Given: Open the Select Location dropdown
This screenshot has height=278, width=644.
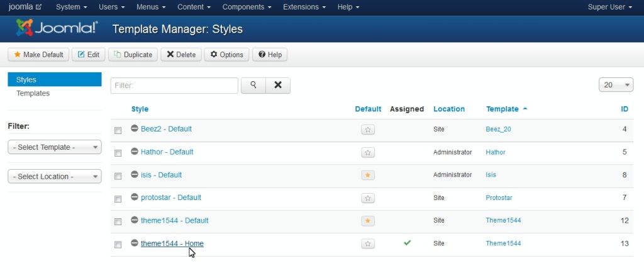Looking at the screenshot, I should coord(55,177).
